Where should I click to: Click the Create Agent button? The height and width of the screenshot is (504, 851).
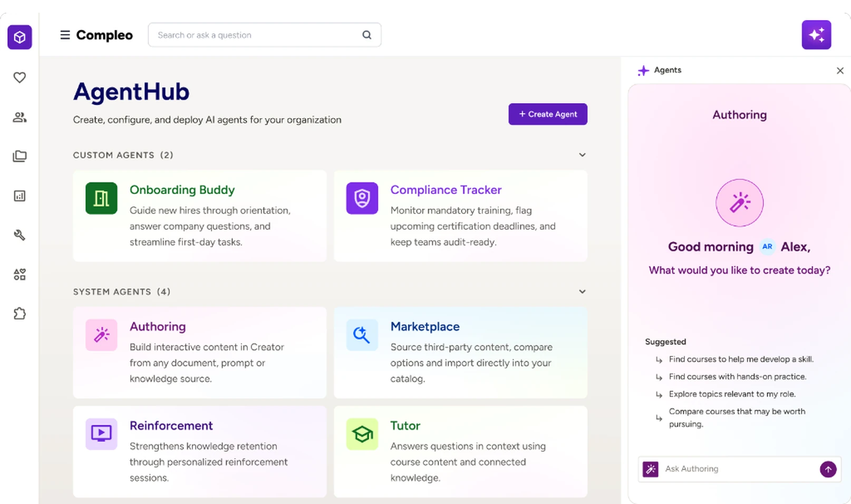(x=548, y=114)
